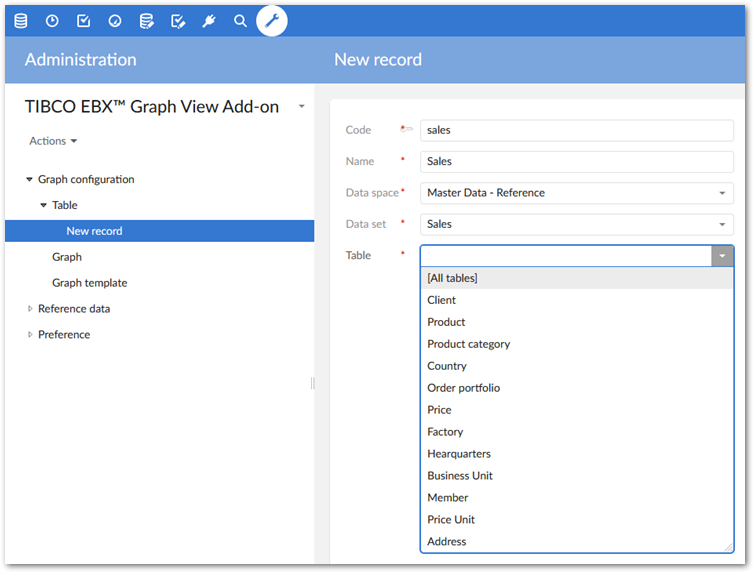Screen dimensions: 754x573
Task: Click the database icon in the top toolbar
Action: [21, 20]
